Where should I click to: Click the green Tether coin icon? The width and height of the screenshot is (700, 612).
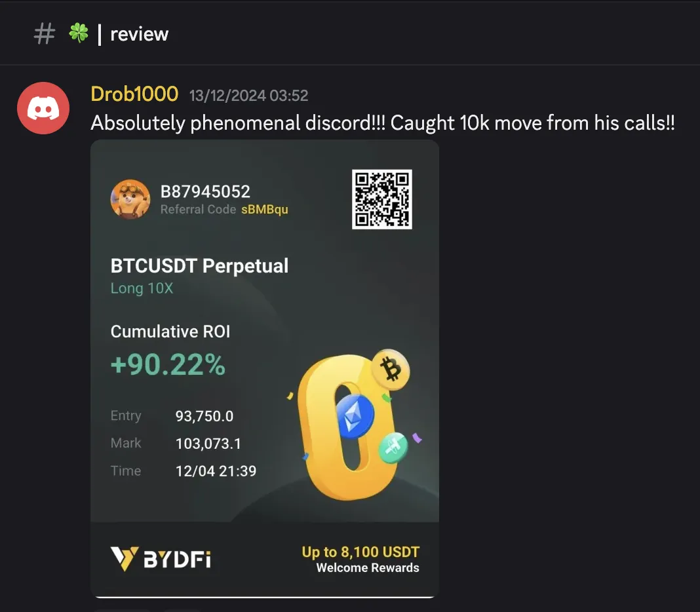tap(393, 448)
